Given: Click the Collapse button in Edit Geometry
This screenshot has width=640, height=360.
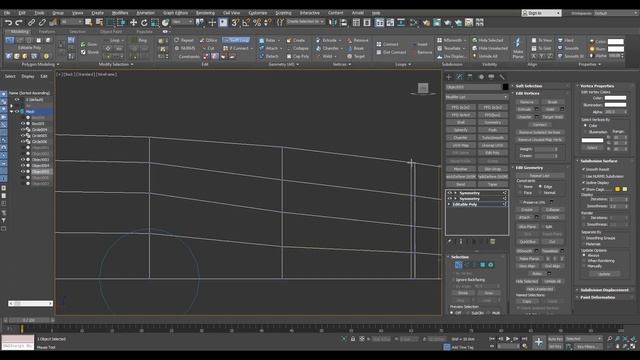Looking at the screenshot, I should 552,210.
